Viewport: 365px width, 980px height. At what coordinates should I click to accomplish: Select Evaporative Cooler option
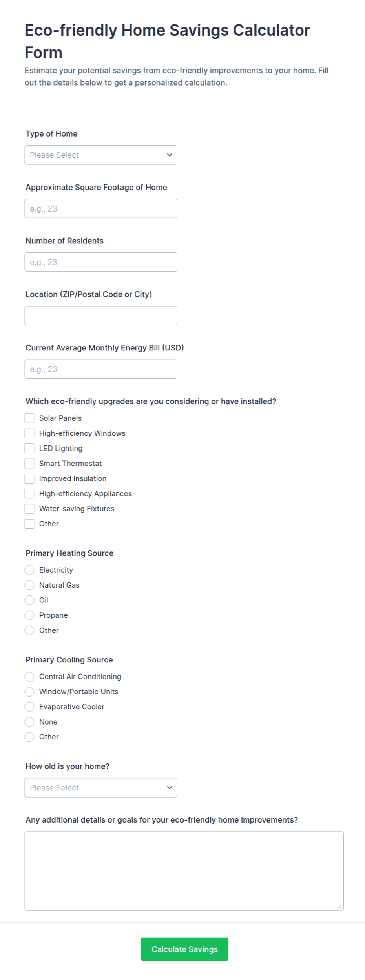click(x=29, y=707)
